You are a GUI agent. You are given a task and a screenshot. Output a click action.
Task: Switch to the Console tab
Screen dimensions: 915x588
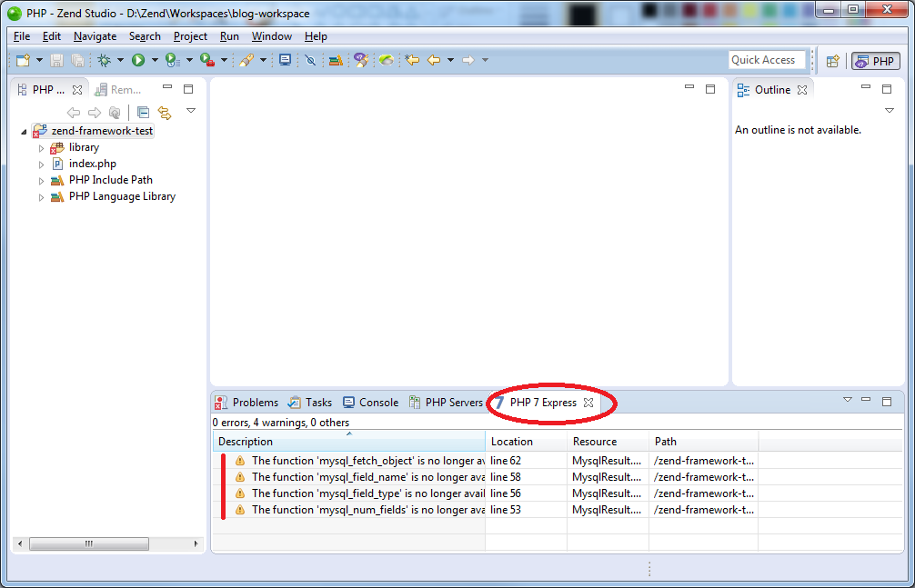coord(371,403)
